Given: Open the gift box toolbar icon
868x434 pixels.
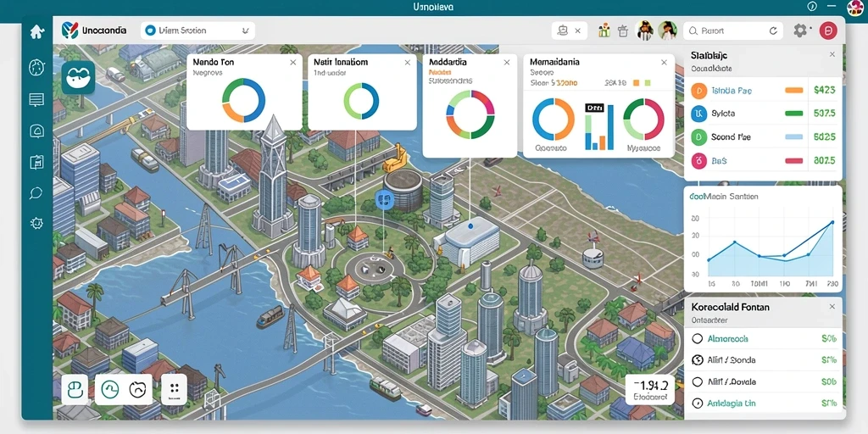Looking at the screenshot, I should pos(604,31).
